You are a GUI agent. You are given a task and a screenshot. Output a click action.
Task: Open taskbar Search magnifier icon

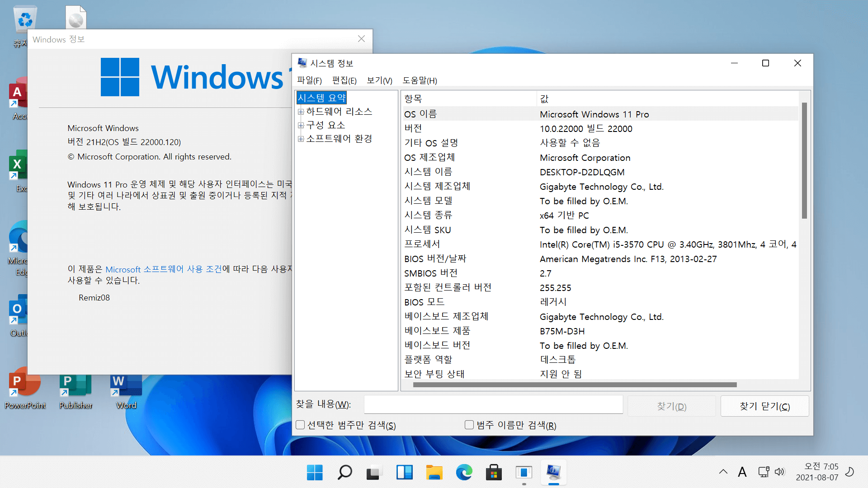click(x=344, y=473)
